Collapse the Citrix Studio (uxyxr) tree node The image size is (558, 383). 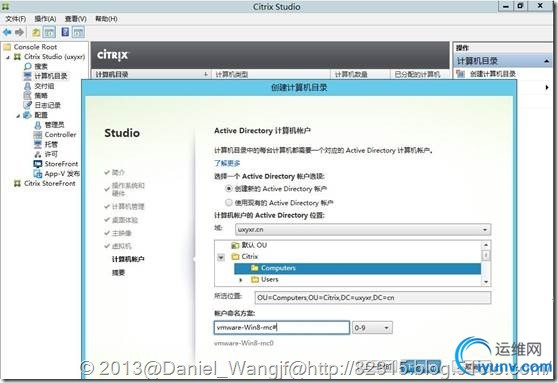coord(8,57)
